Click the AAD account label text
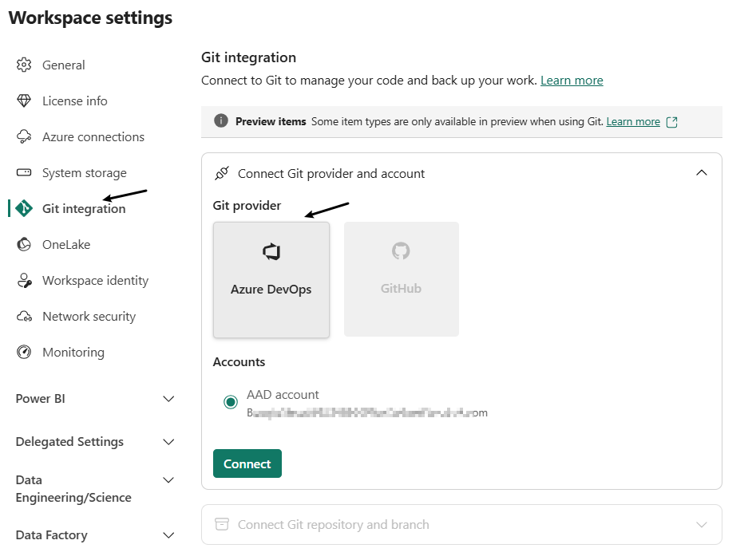This screenshot has height=560, width=752. point(283,394)
